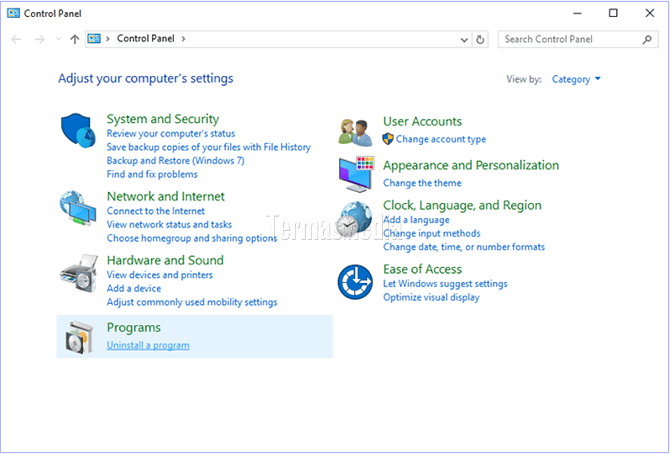The height and width of the screenshot is (454, 670).
Task: Expand chevron before Control Panel in address bar
Action: [108, 39]
